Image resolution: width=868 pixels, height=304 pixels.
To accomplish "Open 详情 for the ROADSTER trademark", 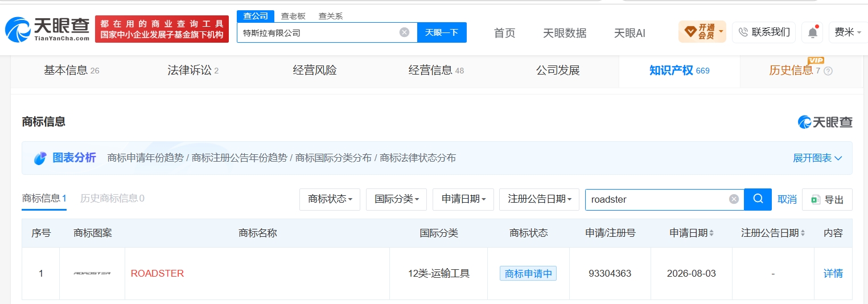I will (833, 273).
